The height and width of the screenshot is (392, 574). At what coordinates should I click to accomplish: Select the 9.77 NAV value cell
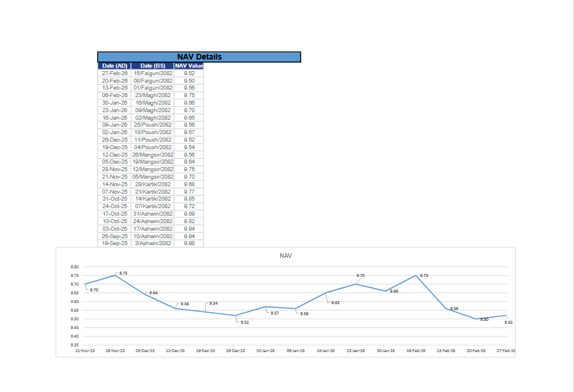188,191
